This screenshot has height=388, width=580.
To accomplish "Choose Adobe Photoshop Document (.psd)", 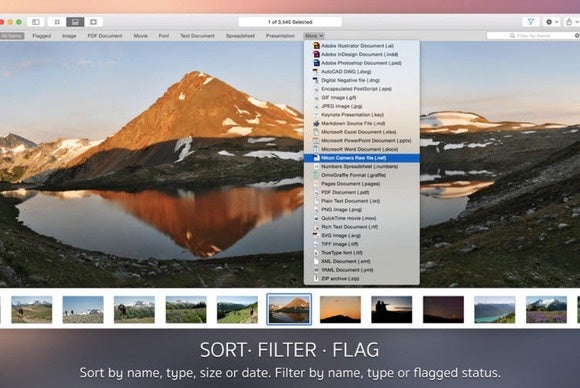I will (x=362, y=63).
